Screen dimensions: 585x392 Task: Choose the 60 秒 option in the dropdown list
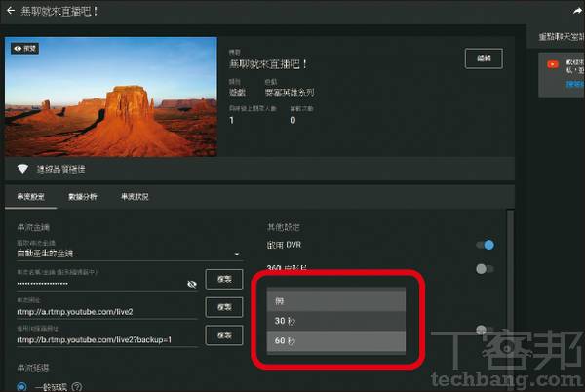coord(336,341)
